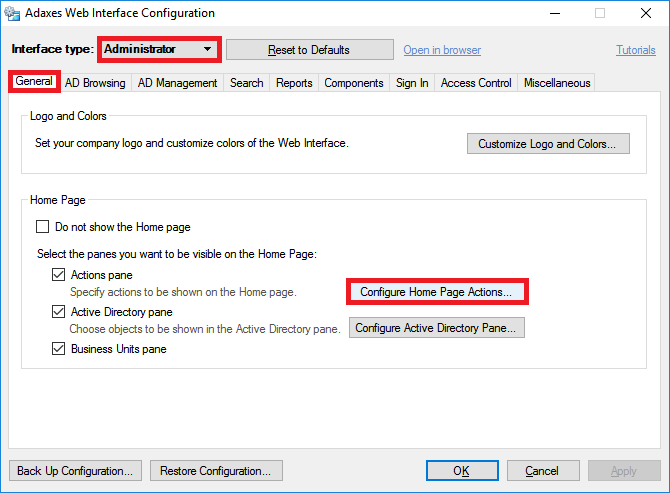The height and width of the screenshot is (493, 670).
Task: Click 'Select the panes you want' text
Action: coord(177,254)
